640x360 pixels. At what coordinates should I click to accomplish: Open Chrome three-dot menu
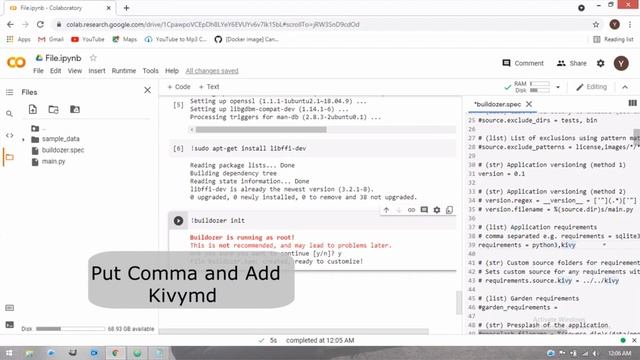click(x=630, y=24)
